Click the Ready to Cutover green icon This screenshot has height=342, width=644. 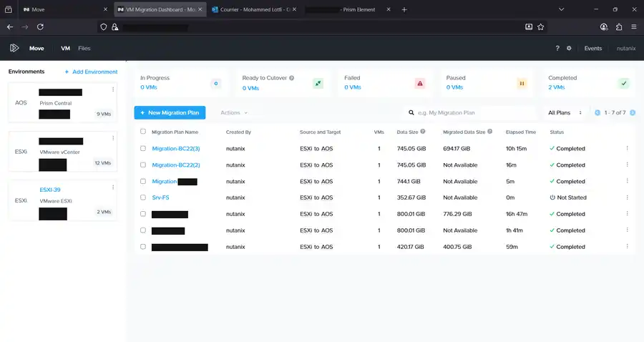pos(318,83)
